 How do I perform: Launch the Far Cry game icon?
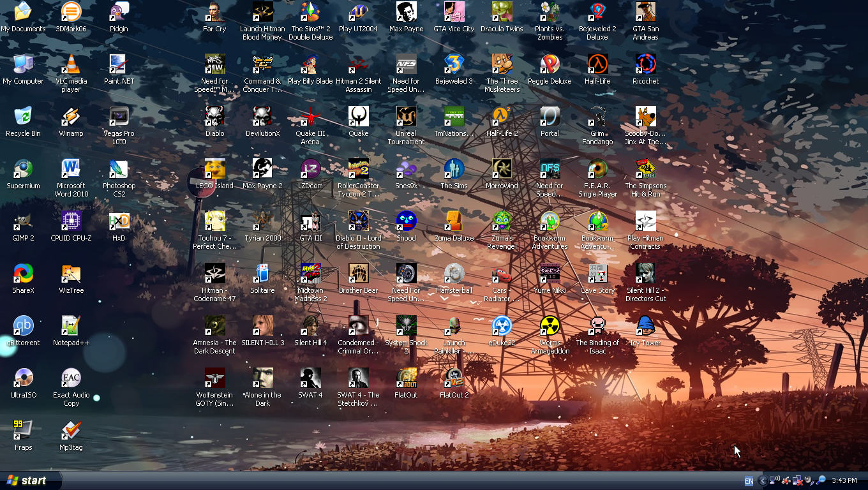click(214, 11)
